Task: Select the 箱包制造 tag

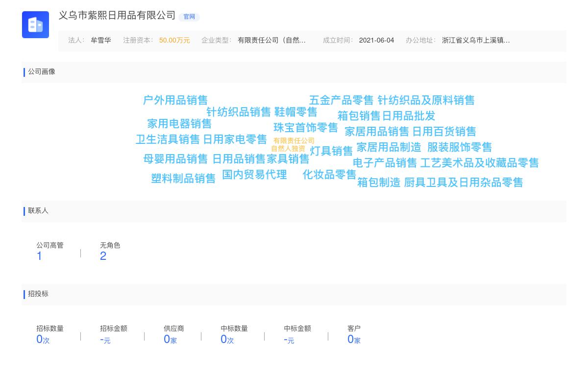Action: [x=379, y=183]
